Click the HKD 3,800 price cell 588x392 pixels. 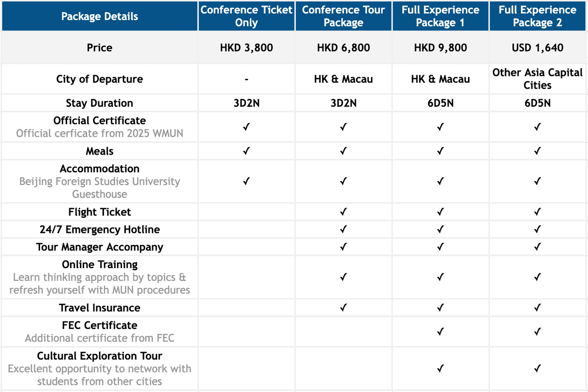[x=246, y=48]
